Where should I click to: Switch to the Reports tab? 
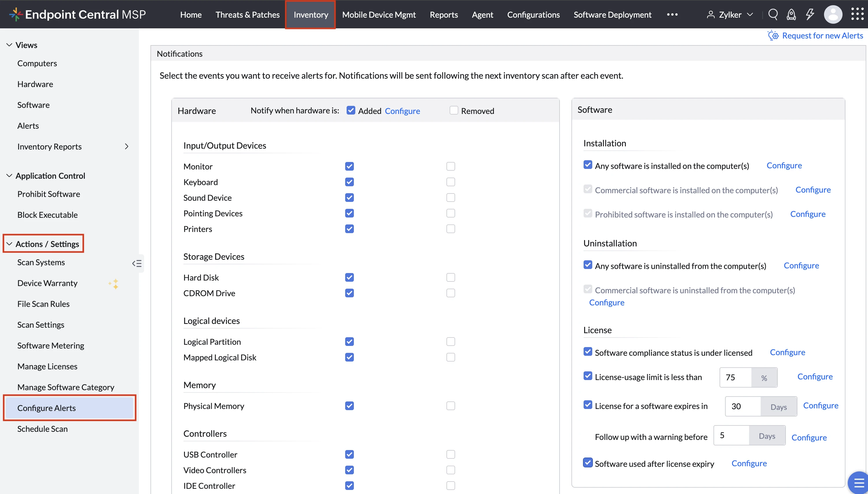pyautogui.click(x=444, y=14)
